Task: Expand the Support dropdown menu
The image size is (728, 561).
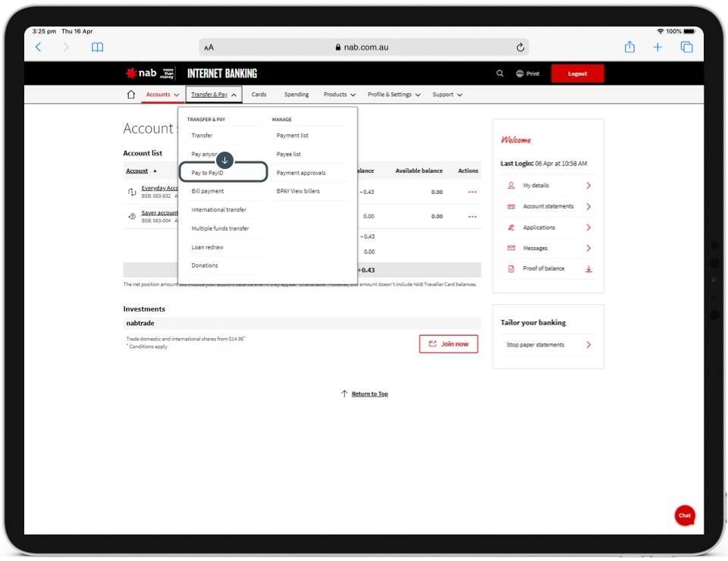Action: 447,95
